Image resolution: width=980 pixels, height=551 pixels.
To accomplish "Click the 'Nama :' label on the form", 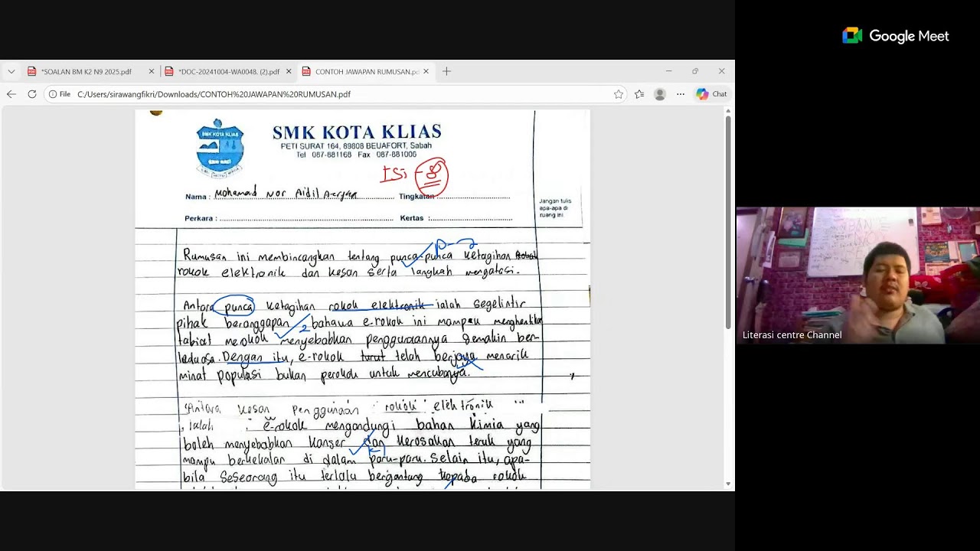I will 197,197.
